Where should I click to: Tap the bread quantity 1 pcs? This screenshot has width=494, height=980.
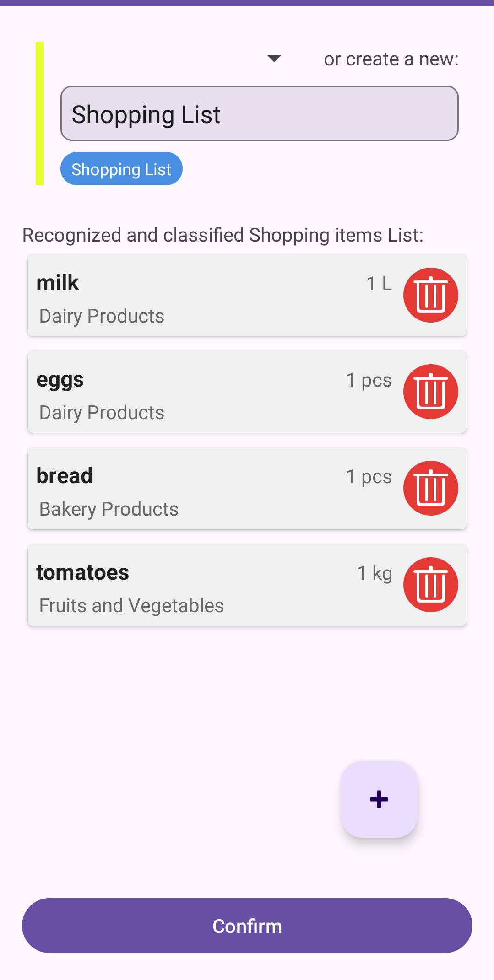click(x=369, y=477)
